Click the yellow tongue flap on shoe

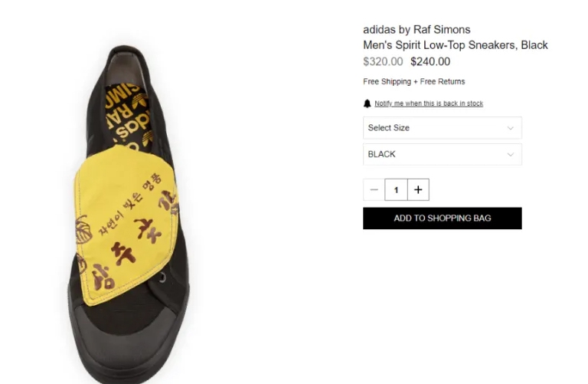[126, 225]
